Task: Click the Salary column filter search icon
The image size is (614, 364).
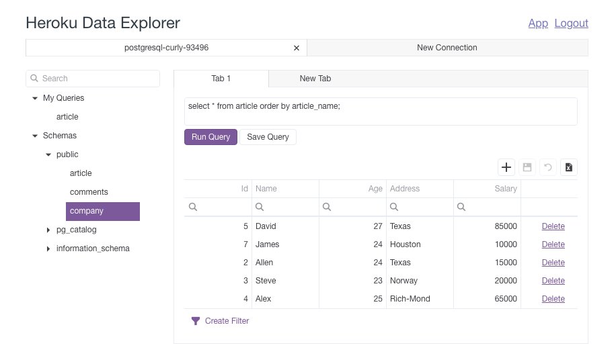Action: pyautogui.click(x=461, y=207)
